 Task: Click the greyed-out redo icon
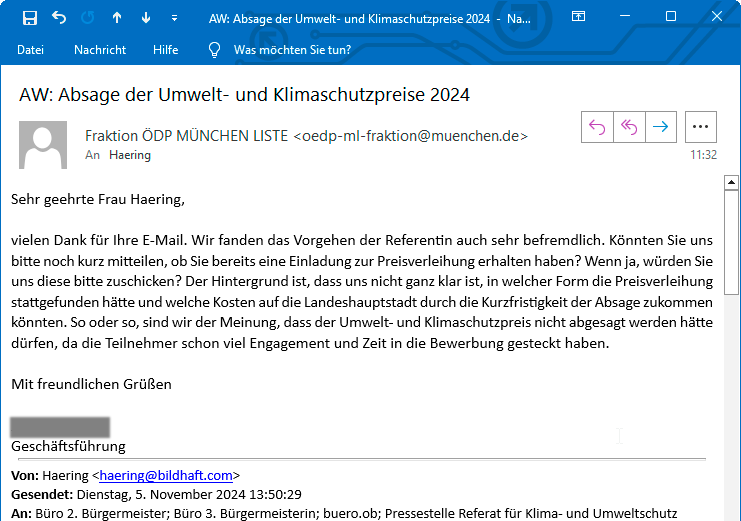click(87, 18)
